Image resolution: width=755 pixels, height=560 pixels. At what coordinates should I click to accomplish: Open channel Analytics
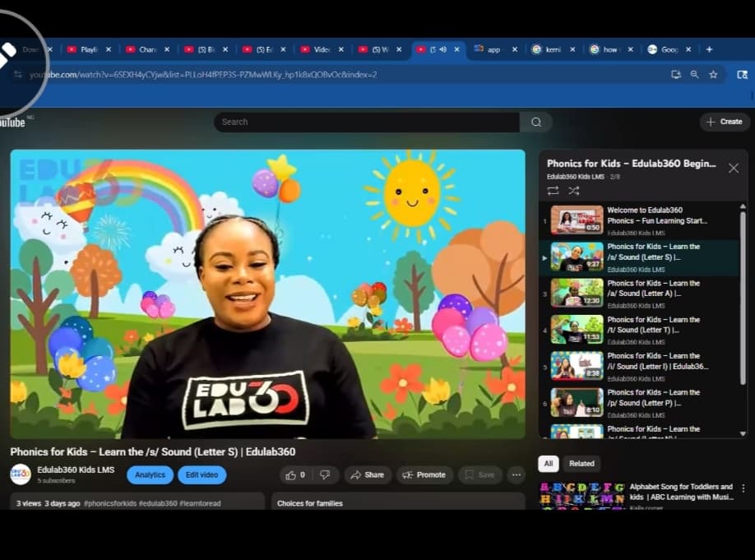click(150, 475)
